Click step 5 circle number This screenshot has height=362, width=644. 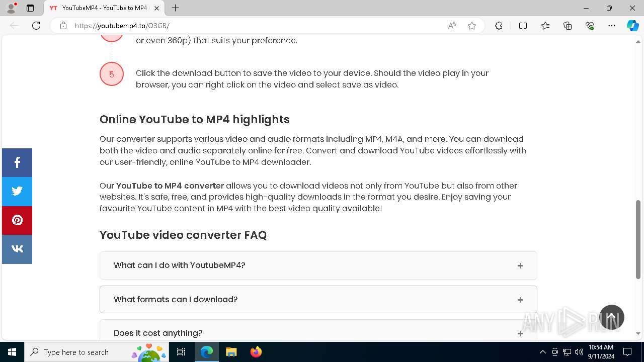[112, 74]
